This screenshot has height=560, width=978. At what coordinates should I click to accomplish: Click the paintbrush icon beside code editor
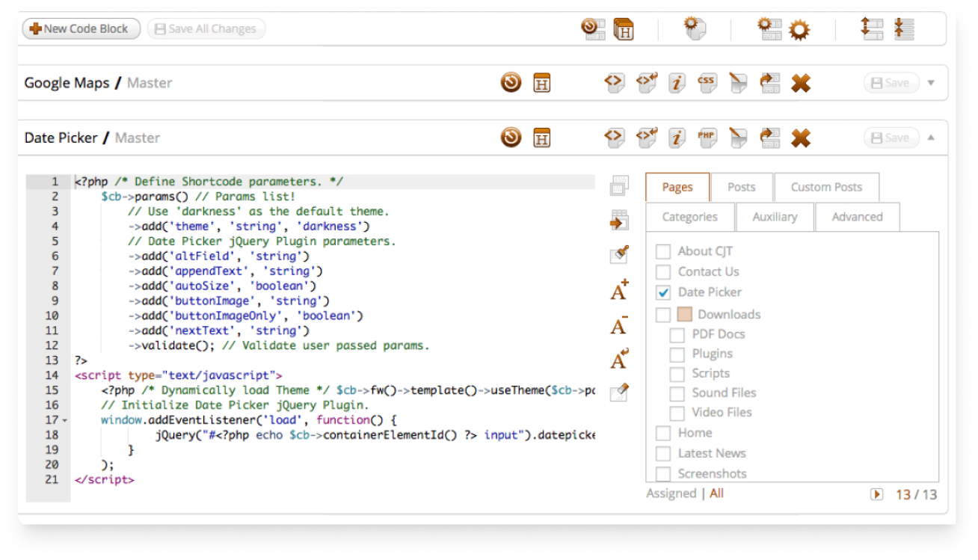tap(619, 255)
